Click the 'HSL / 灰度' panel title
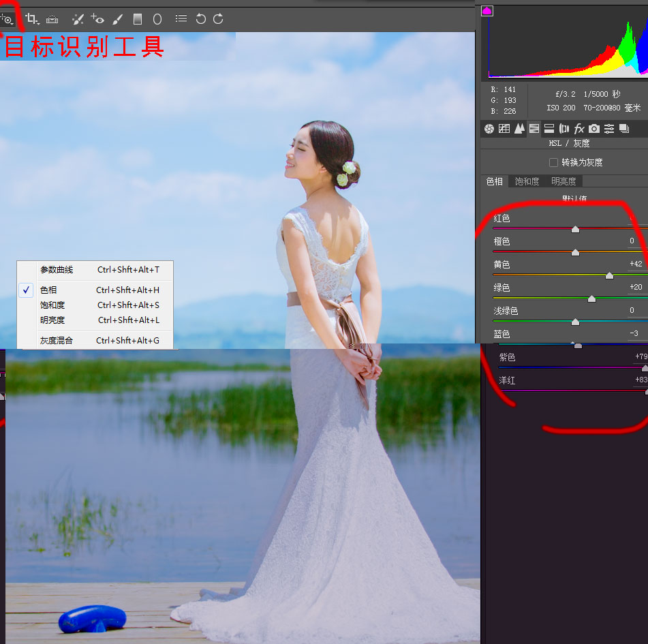Viewport: 648px width, 644px height. pyautogui.click(x=569, y=143)
